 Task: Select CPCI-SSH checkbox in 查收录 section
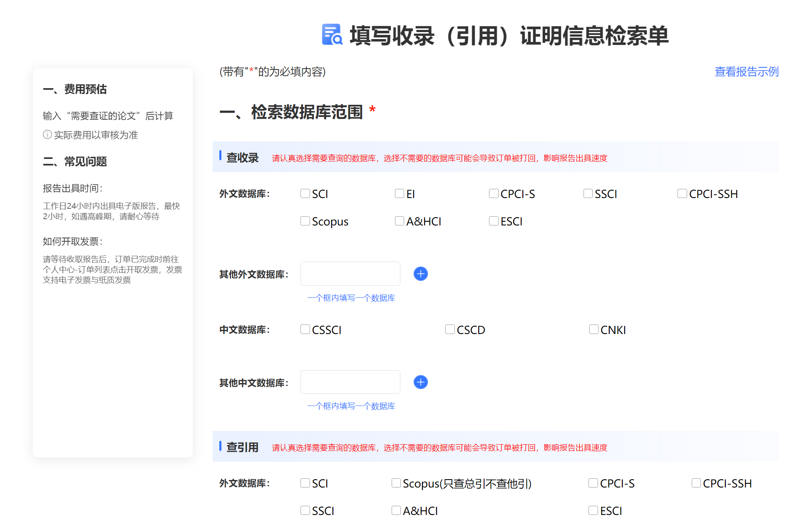click(x=682, y=193)
